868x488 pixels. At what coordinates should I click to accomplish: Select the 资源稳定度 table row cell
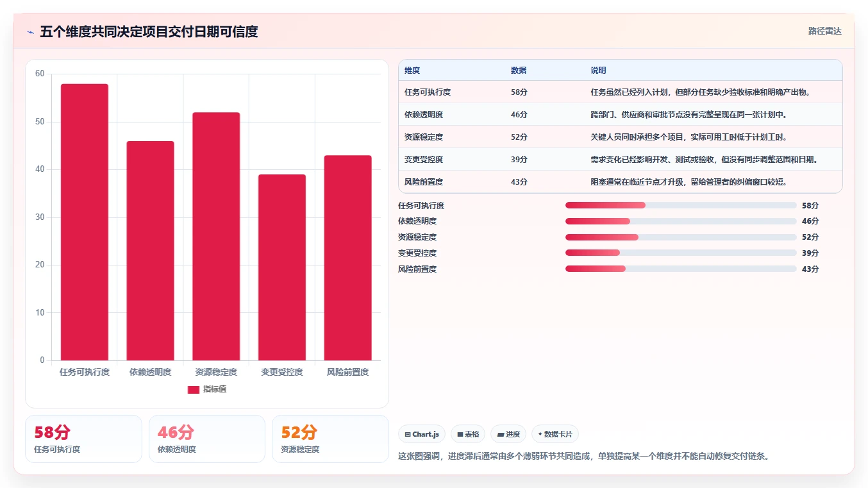424,137
